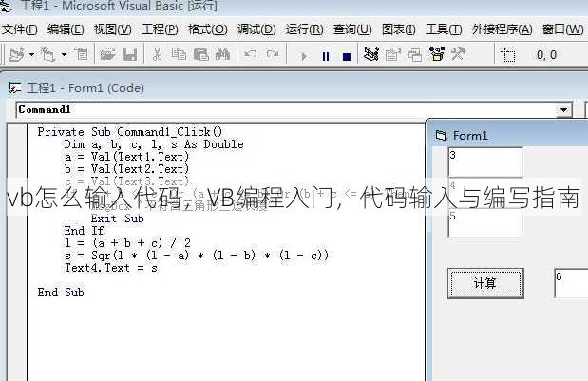This screenshot has height=381, width=588.
Task: Expand the object list dropdown arrow
Action: pyautogui.click(x=563, y=110)
